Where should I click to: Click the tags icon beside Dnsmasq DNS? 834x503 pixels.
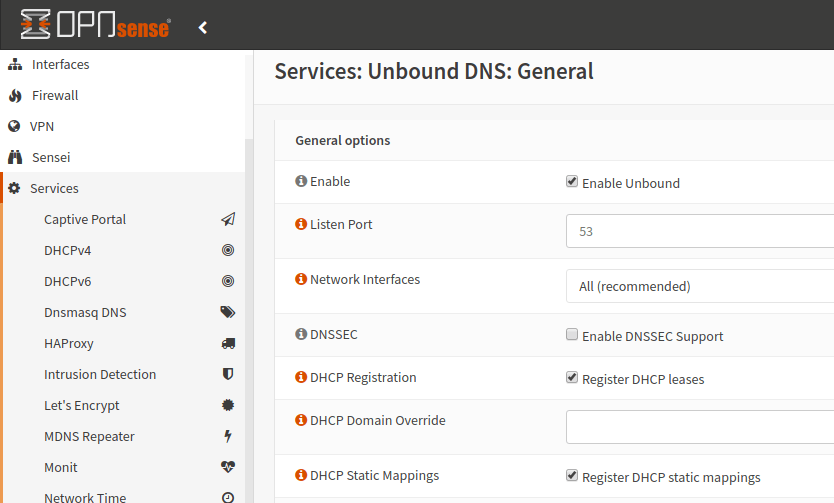tap(228, 312)
